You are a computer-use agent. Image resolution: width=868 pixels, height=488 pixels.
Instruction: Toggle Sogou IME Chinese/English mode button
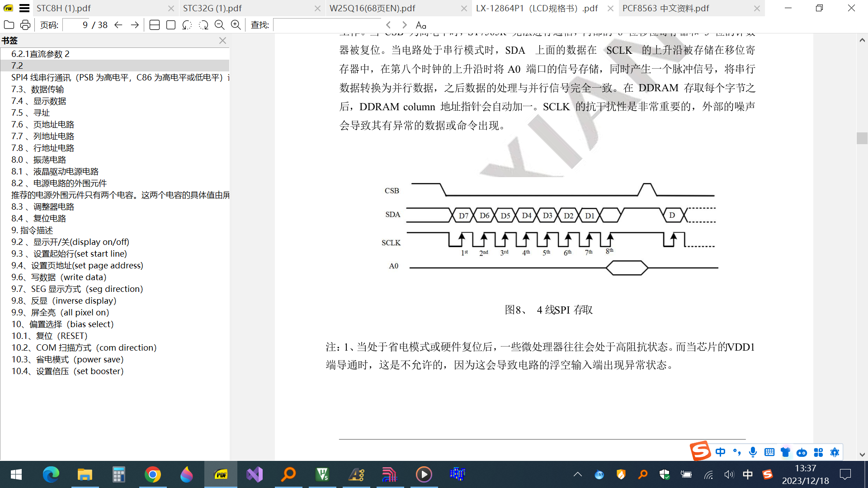click(721, 452)
